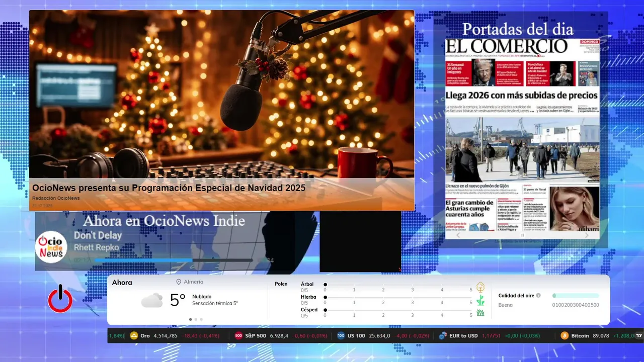The width and height of the screenshot is (644, 362).
Task: Click the Césped lawn pollen icon
Action: click(x=480, y=313)
